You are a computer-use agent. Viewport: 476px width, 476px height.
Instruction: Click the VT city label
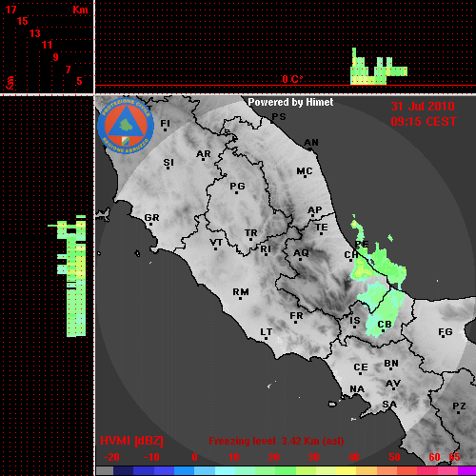(x=216, y=243)
